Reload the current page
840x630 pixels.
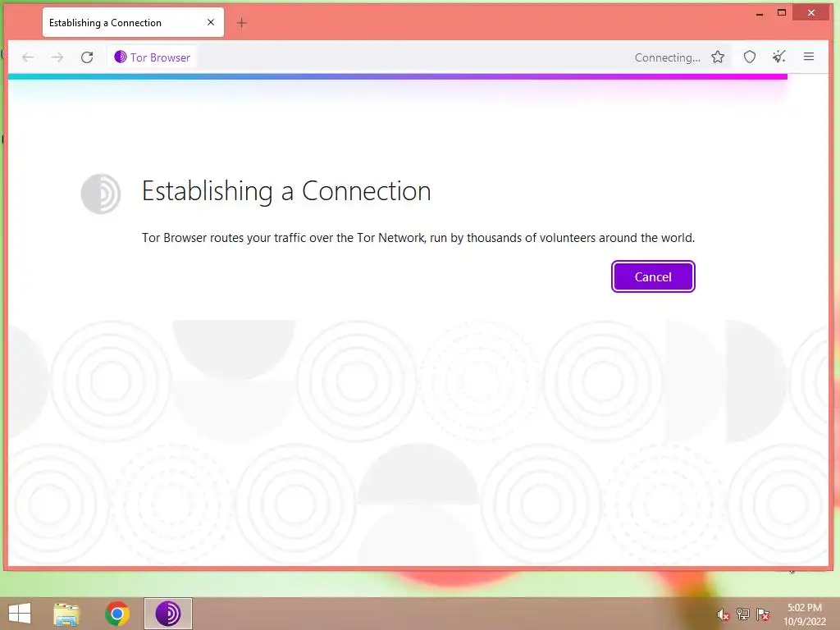click(87, 57)
